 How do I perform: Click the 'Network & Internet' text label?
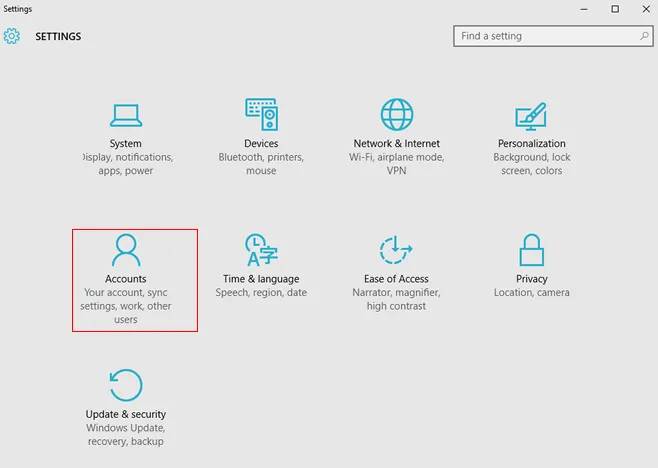(397, 144)
